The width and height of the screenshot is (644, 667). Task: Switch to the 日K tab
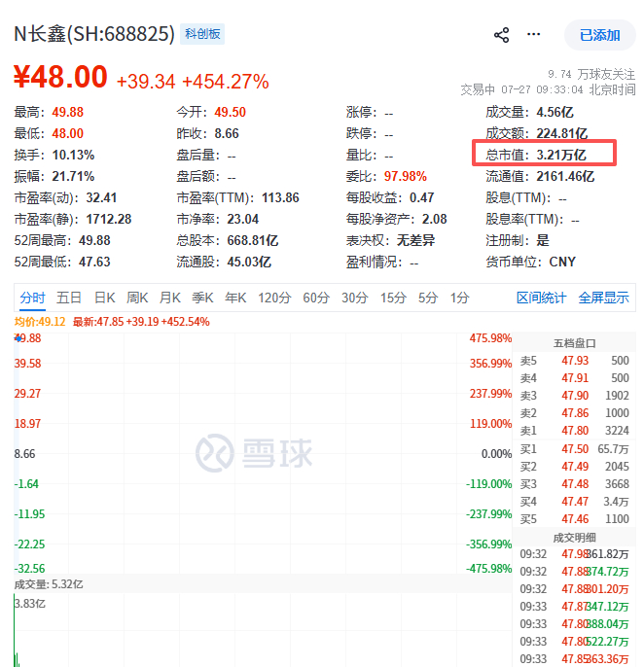pos(105,298)
